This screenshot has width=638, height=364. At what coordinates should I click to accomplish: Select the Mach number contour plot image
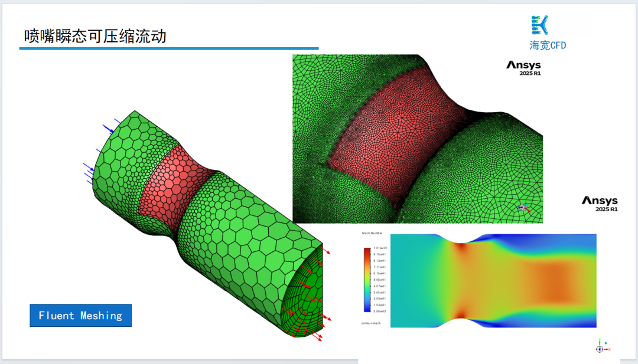(493, 281)
